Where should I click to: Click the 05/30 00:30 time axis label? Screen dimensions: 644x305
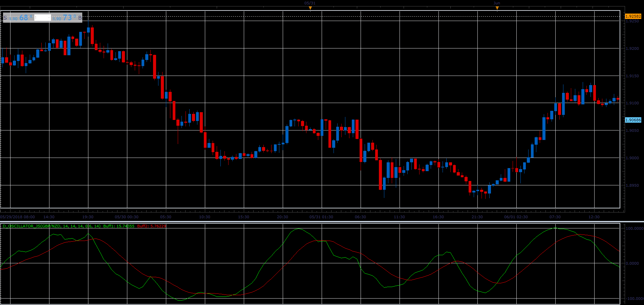tap(127, 217)
